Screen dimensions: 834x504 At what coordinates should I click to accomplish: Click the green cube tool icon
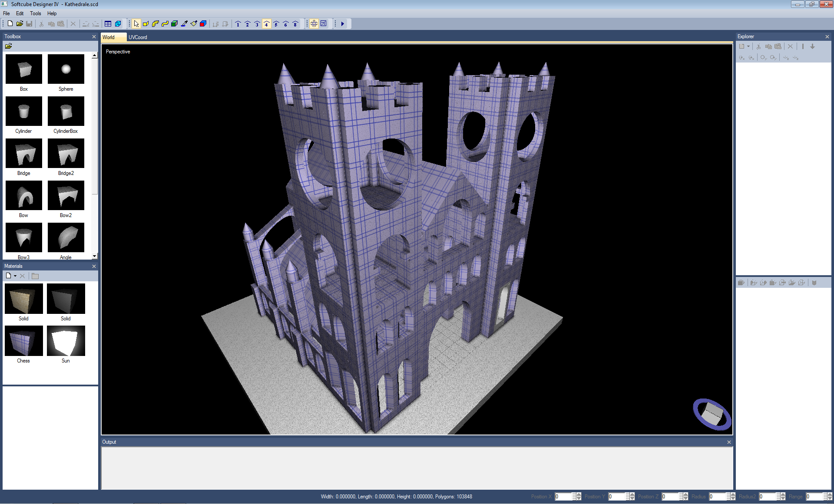tap(175, 24)
